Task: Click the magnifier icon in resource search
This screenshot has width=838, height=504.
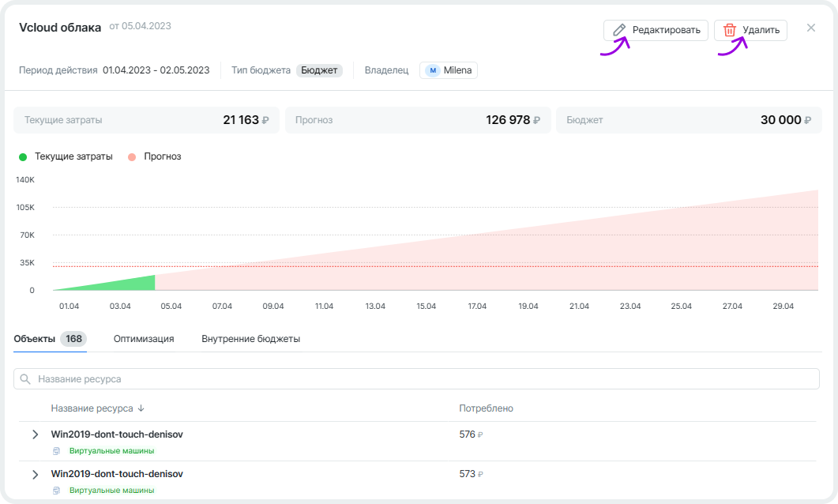Action: click(26, 379)
